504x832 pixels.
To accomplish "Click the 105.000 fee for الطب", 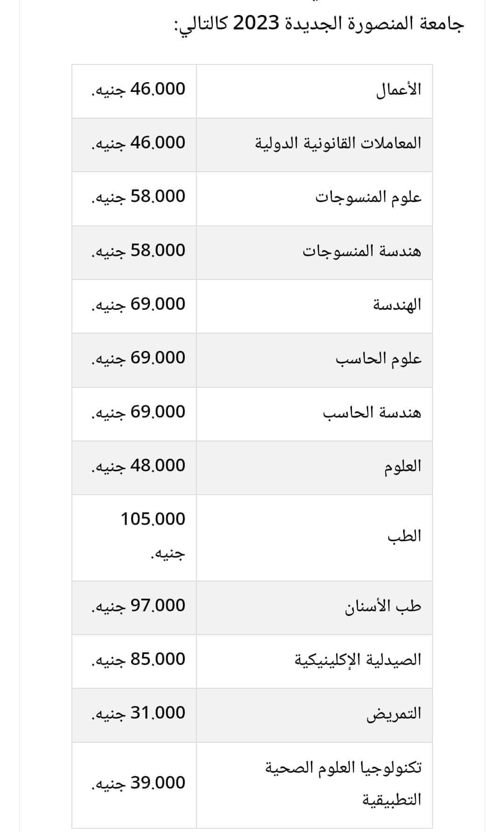I will tap(153, 519).
